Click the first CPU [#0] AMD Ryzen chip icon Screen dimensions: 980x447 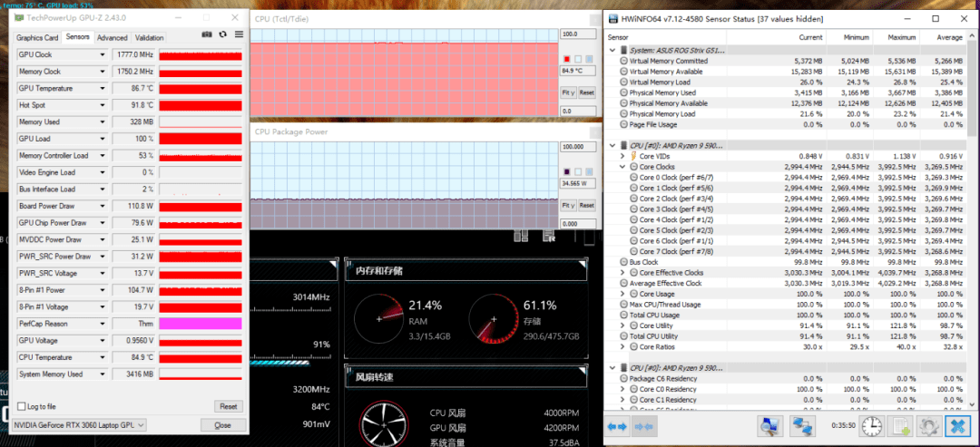623,145
